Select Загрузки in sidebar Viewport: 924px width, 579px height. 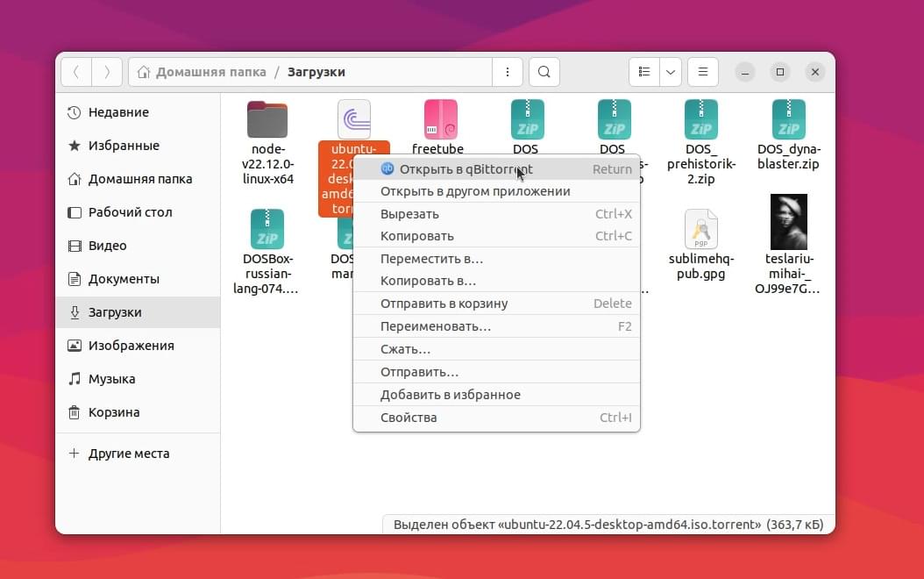click(138, 312)
